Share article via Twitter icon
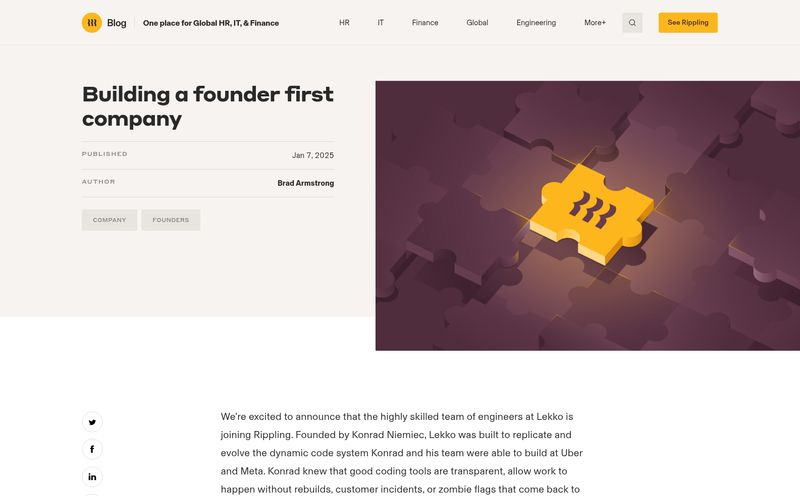The height and width of the screenshot is (496, 800). coord(92,422)
